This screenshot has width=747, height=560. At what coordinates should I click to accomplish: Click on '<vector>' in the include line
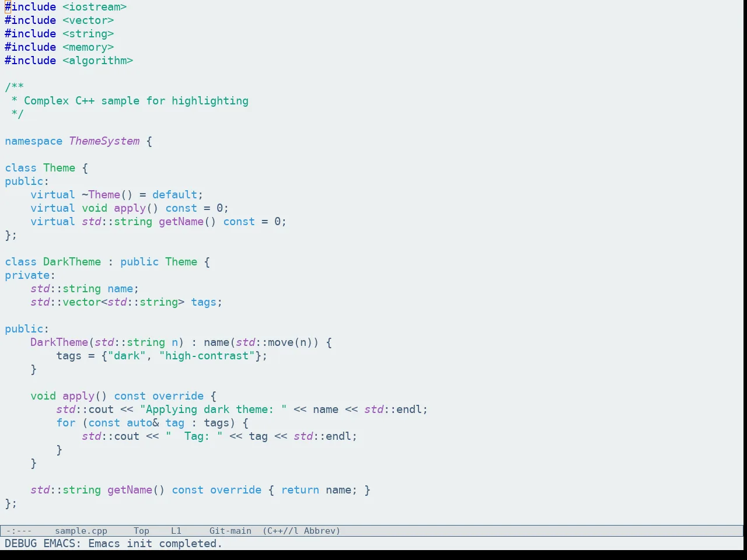(x=88, y=20)
